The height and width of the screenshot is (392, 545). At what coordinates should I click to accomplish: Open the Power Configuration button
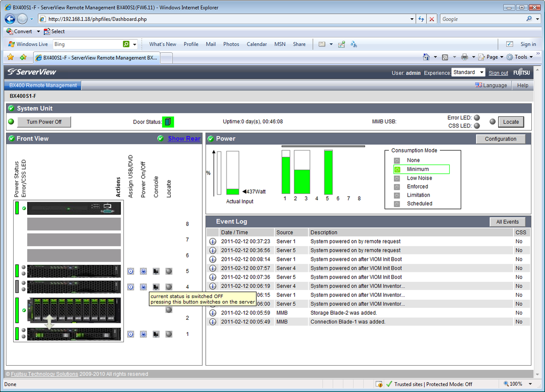click(500, 139)
